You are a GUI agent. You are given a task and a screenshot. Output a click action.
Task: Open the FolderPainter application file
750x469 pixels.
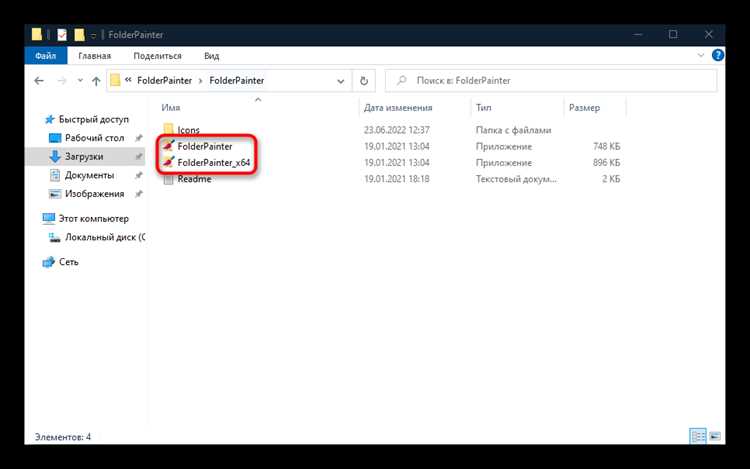click(x=204, y=146)
